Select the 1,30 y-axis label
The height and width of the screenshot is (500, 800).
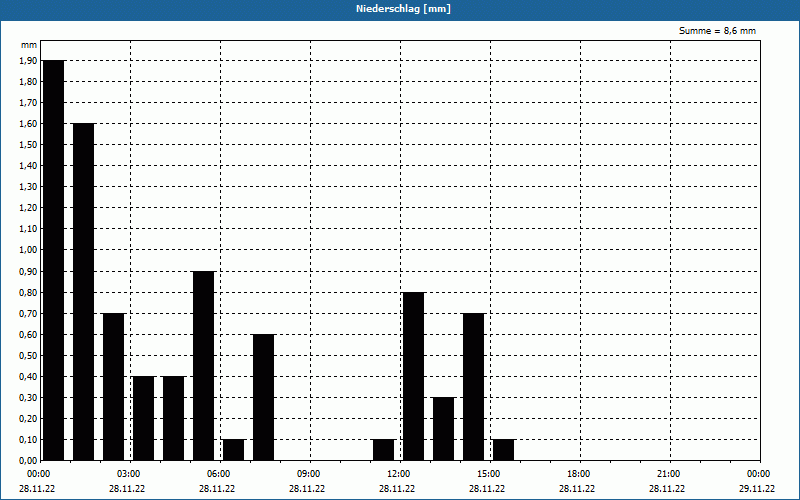tap(28, 187)
